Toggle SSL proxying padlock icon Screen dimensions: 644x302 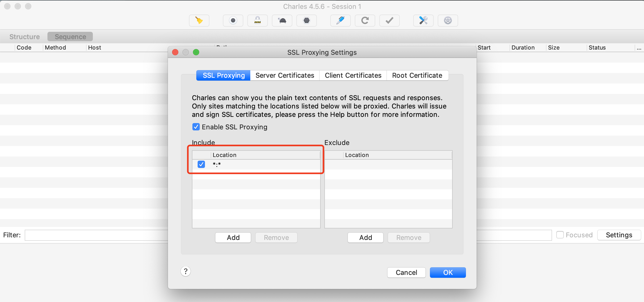257,21
